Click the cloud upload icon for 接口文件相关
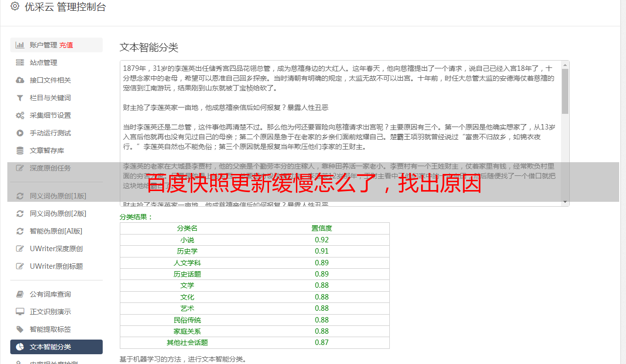The image size is (626, 364). tap(20, 80)
